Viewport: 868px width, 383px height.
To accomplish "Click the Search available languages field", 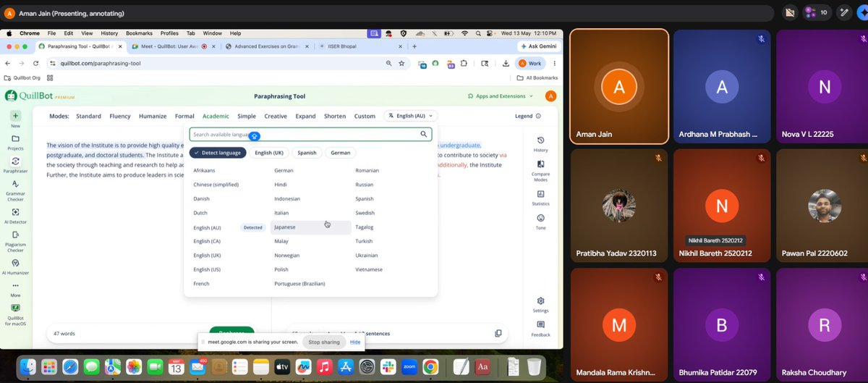I will [x=310, y=134].
